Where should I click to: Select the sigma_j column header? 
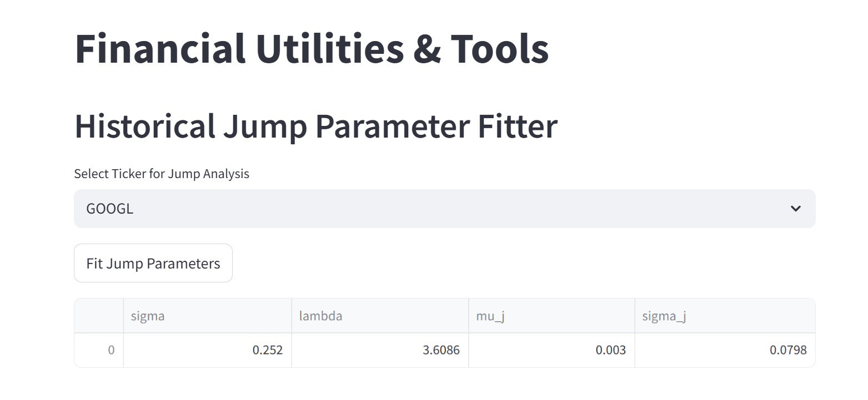click(725, 316)
